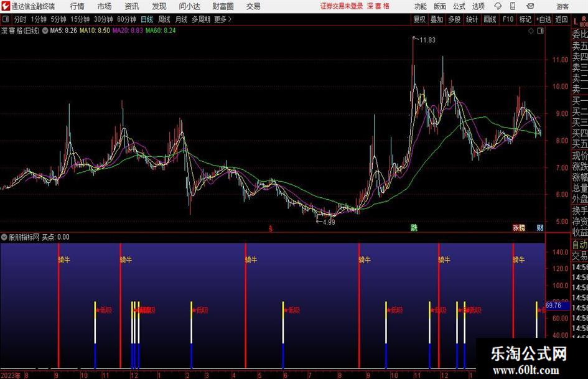The image size is (588, 379).
Task: Expand the 更多 periods chevron
Action: 230,19
